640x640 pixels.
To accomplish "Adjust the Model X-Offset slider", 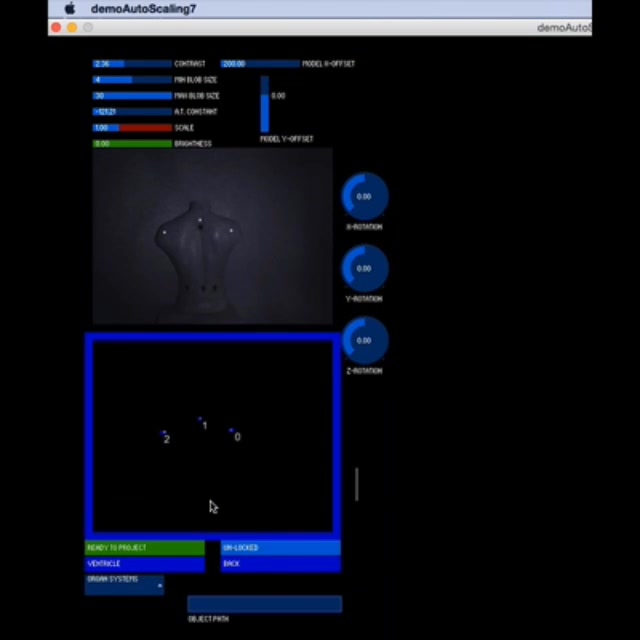I will click(260, 64).
